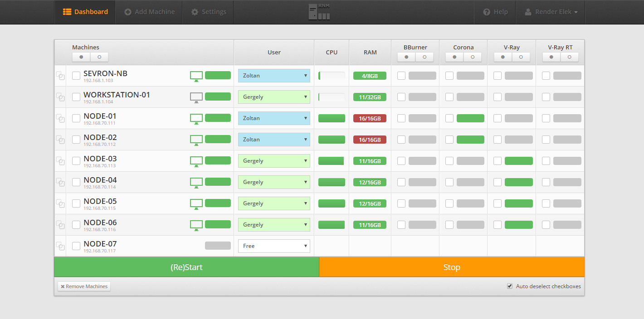Check BBurner checkbox for NODE-02
The height and width of the screenshot is (319, 644).
(x=401, y=140)
